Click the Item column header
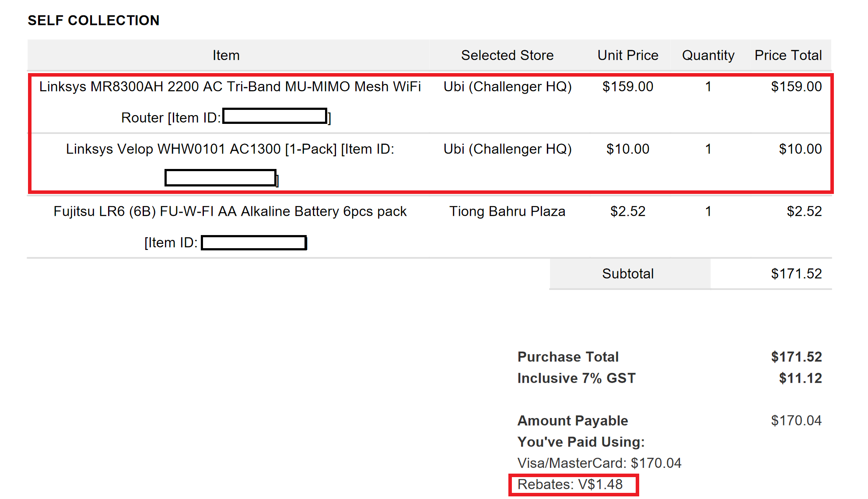The image size is (868, 499). (x=226, y=55)
